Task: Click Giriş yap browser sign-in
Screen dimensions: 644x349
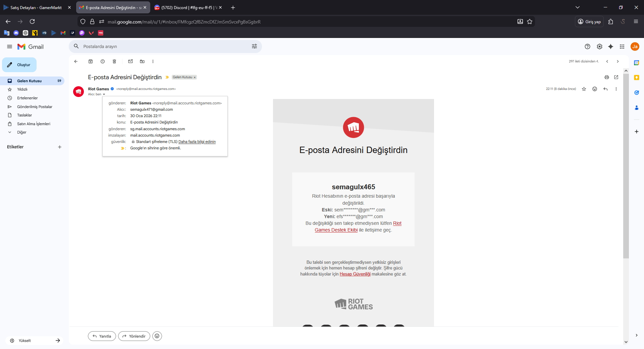Action: pyautogui.click(x=589, y=21)
